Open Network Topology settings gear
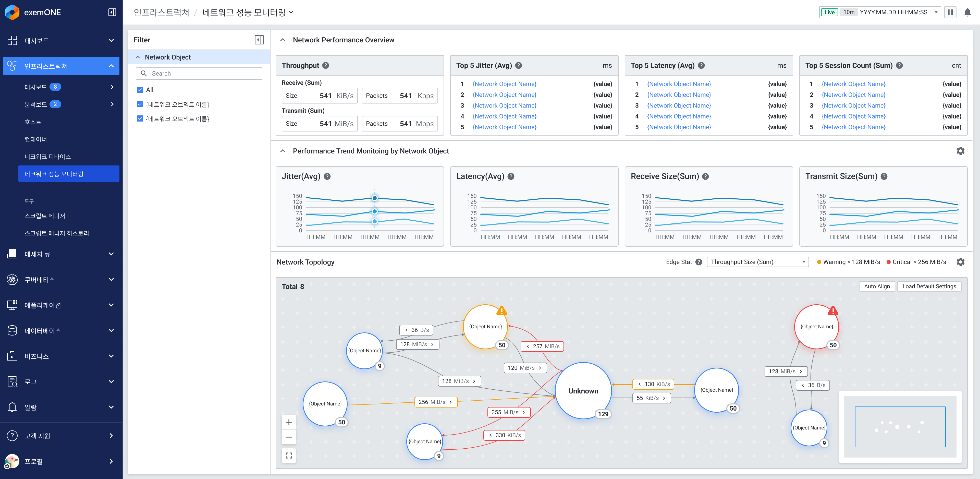The image size is (980, 479). [x=960, y=262]
